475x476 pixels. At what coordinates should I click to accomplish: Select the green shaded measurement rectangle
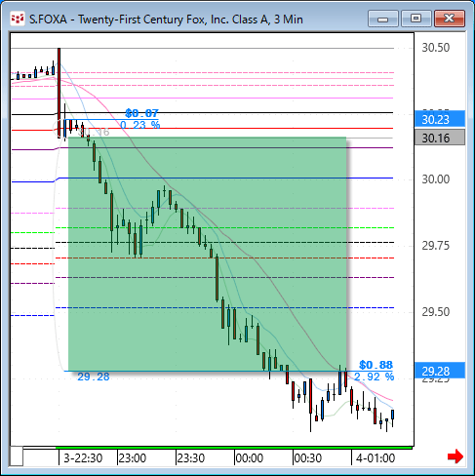[208, 254]
